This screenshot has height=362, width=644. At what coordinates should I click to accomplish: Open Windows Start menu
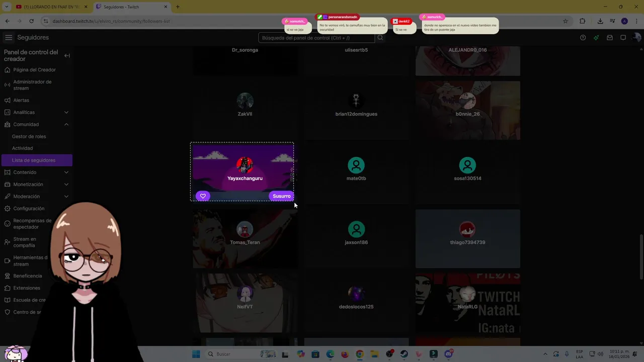coord(196,354)
